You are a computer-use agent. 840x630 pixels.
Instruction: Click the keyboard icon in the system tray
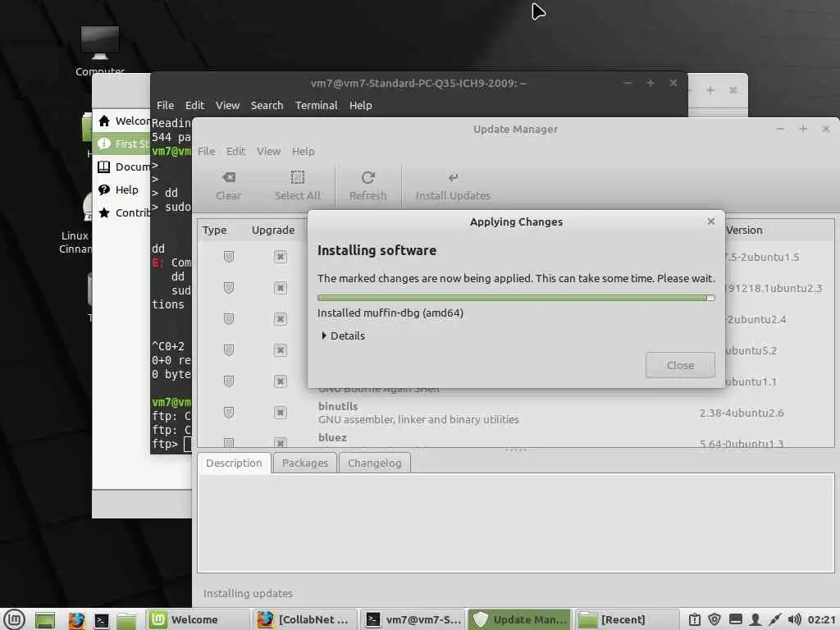(x=736, y=620)
